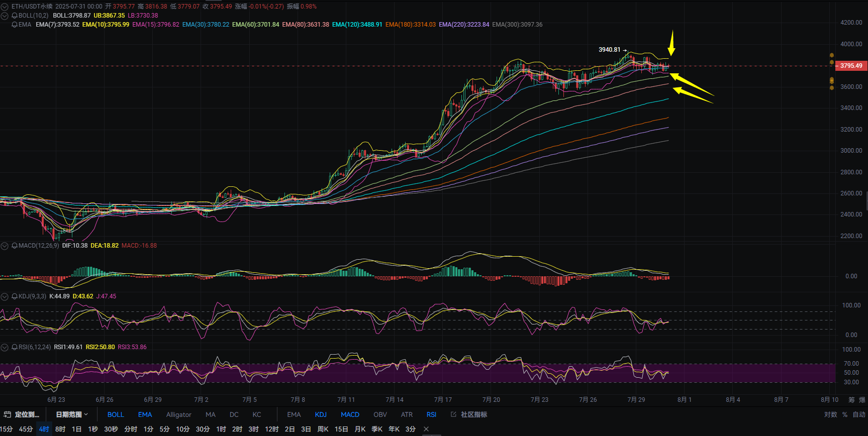Enable the MA indicator
The width and height of the screenshot is (868, 436).
tap(211, 414)
